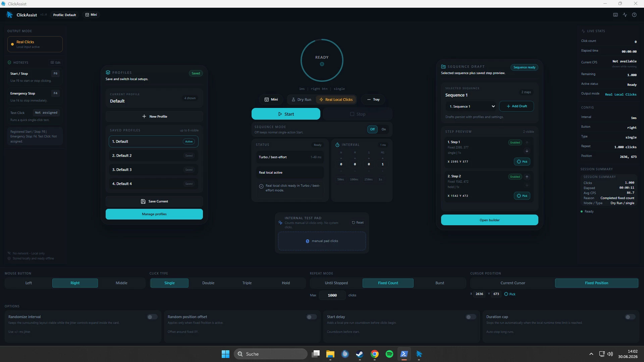Viewport: 644px width, 362px height.
Task: Create a New Profile
Action: pos(154,116)
